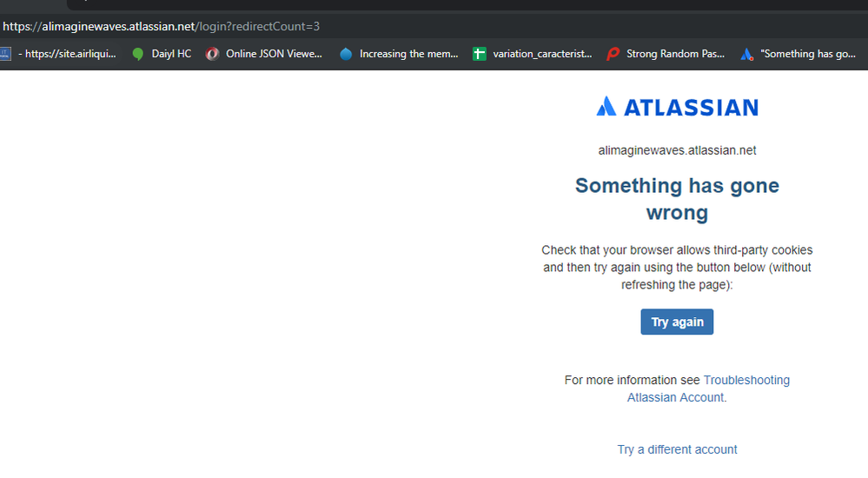Open the "Something has go... bookmark
The image size is (868, 478).
pos(798,54)
